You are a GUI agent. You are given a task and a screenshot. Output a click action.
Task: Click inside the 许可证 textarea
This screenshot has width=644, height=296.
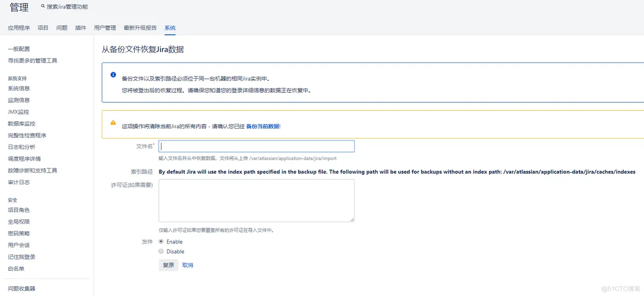257,201
